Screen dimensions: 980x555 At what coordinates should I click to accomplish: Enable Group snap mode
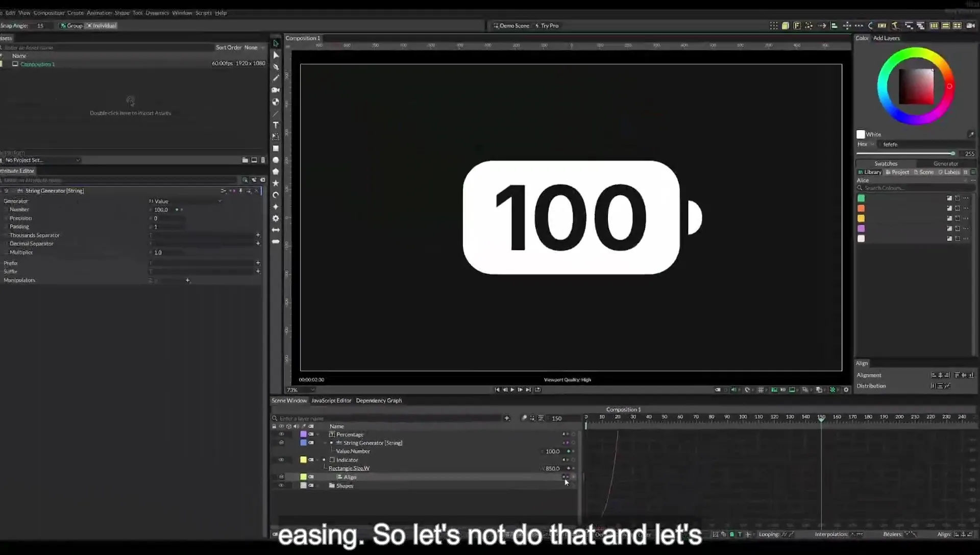pos(71,26)
